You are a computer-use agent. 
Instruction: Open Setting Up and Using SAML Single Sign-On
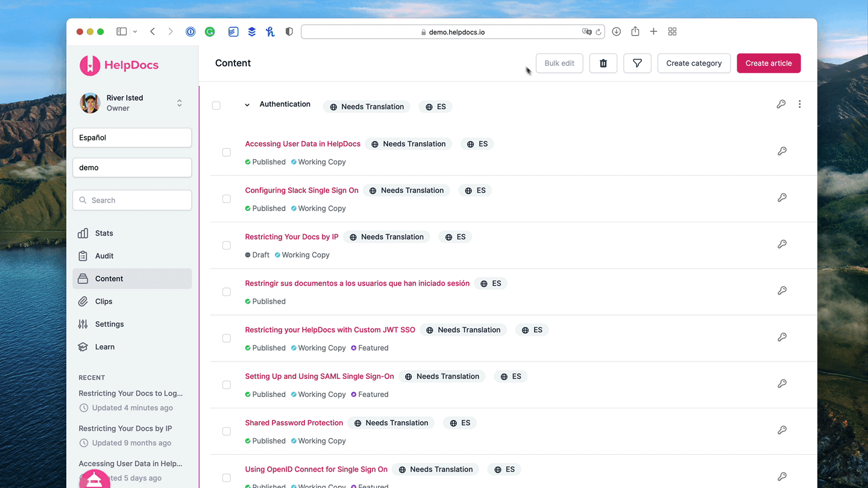(x=319, y=377)
